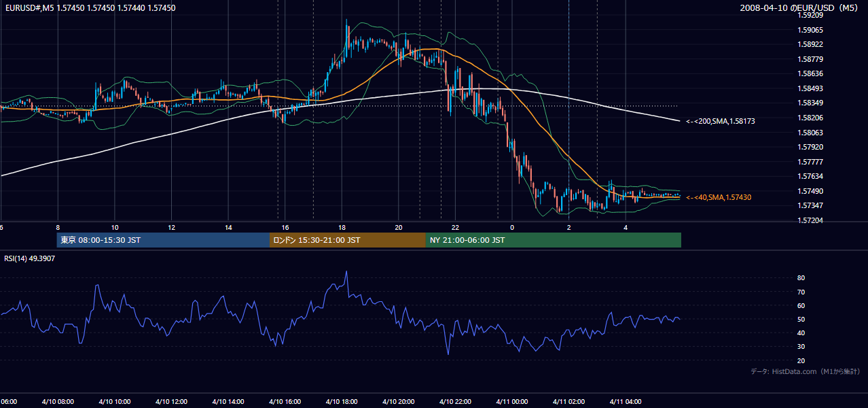Viewport: 868px width, 408px height.
Task: Click price level 1.57204 on the axis
Action: click(810, 220)
